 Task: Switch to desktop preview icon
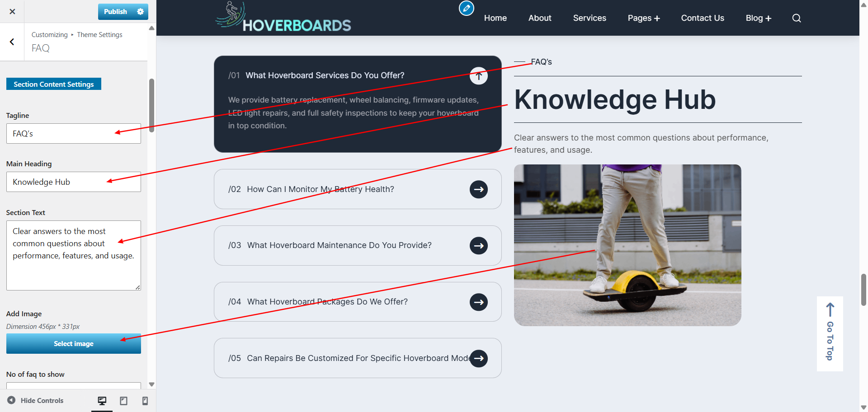coord(102,401)
